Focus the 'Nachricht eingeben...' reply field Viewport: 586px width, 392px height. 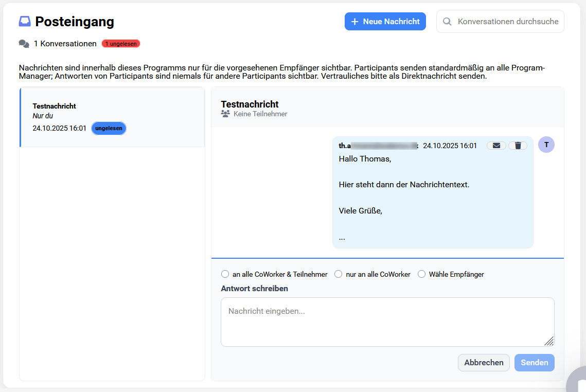387,322
